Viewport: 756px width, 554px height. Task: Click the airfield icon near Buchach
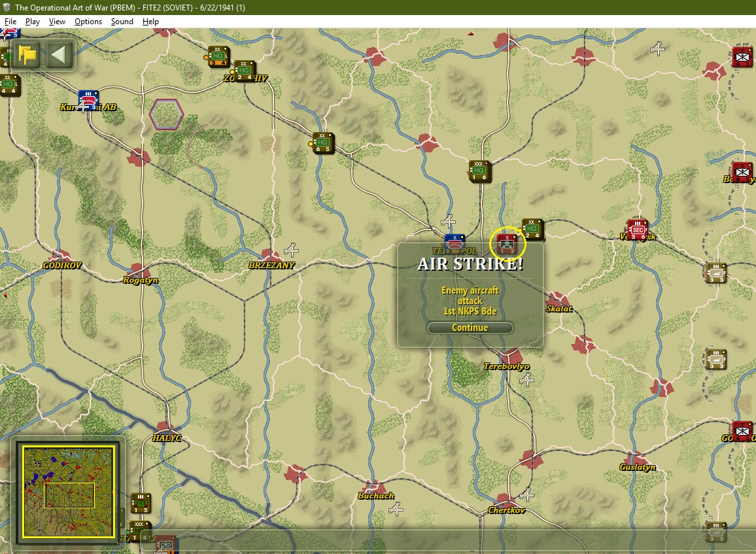[x=396, y=509]
